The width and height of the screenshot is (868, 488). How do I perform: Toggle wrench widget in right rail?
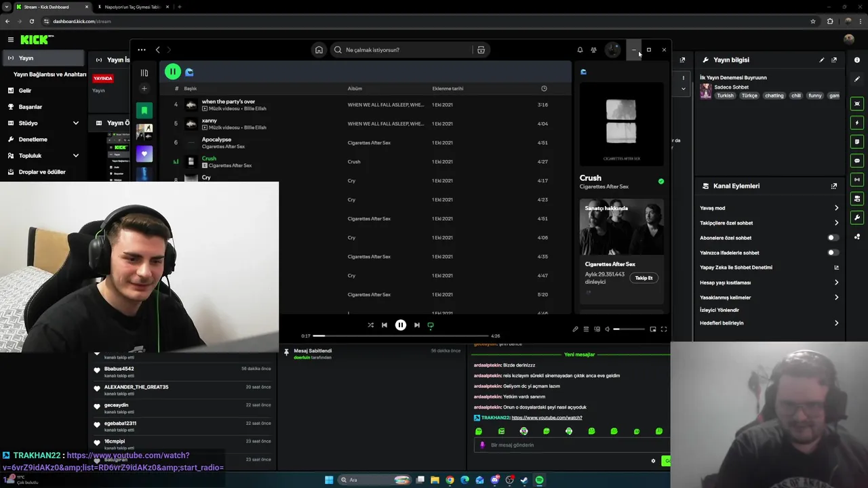pos(857,218)
